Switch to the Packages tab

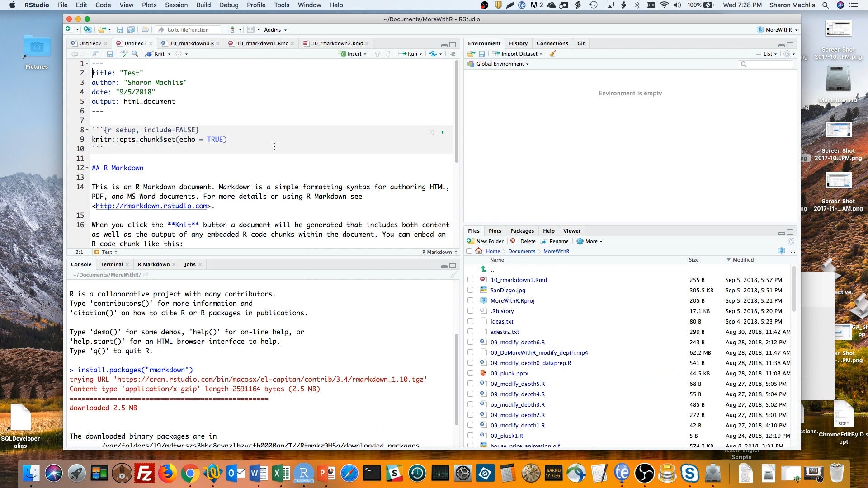pyautogui.click(x=522, y=231)
